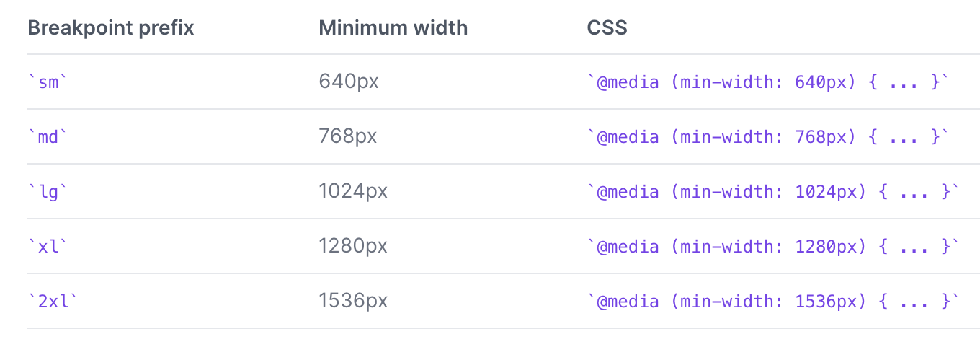Viewport: 980px width, 342px height.
Task: Select the `md` breakpoint prefix code
Action: 48,137
